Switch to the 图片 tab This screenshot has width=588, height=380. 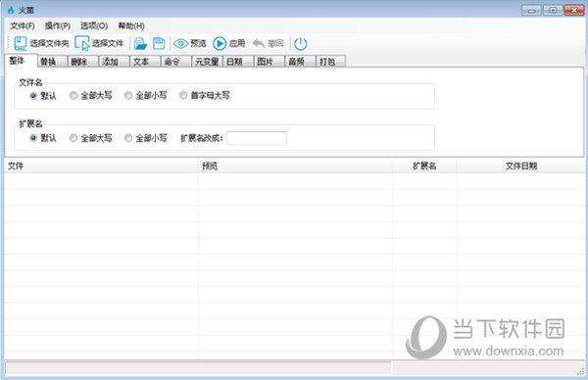click(x=269, y=62)
